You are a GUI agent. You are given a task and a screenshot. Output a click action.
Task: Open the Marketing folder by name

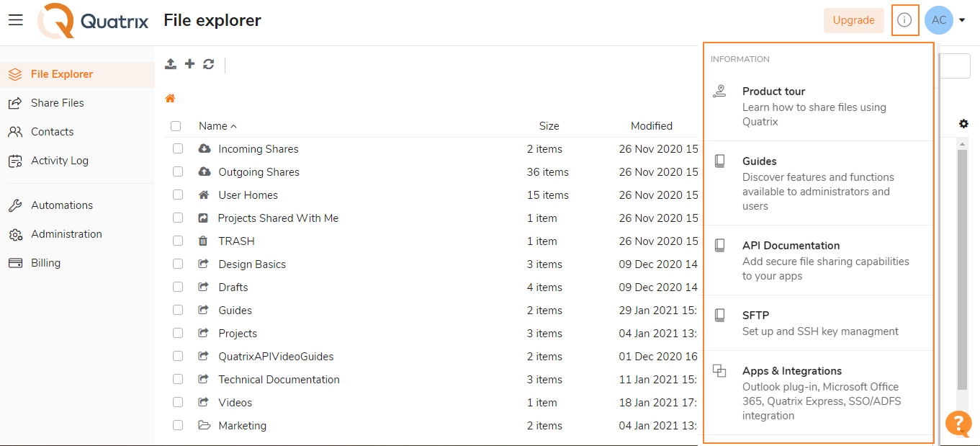242,426
